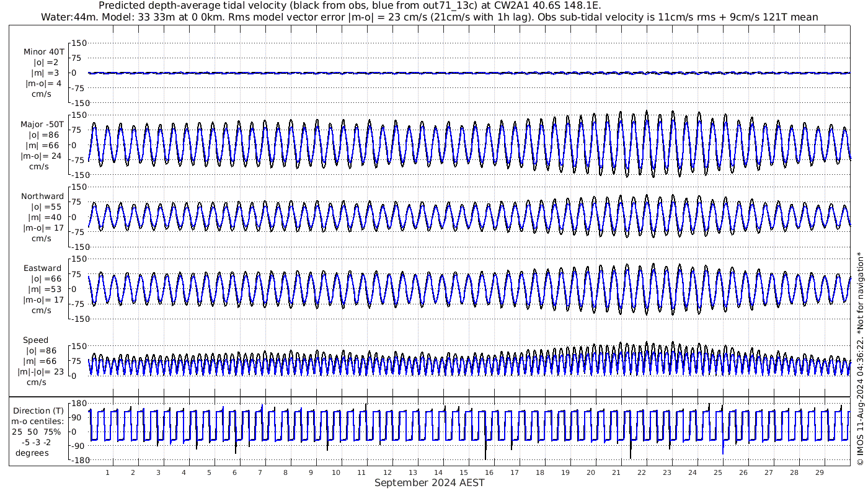
Task: Click the '150' tick of the Minor panel
Action: tap(79, 43)
